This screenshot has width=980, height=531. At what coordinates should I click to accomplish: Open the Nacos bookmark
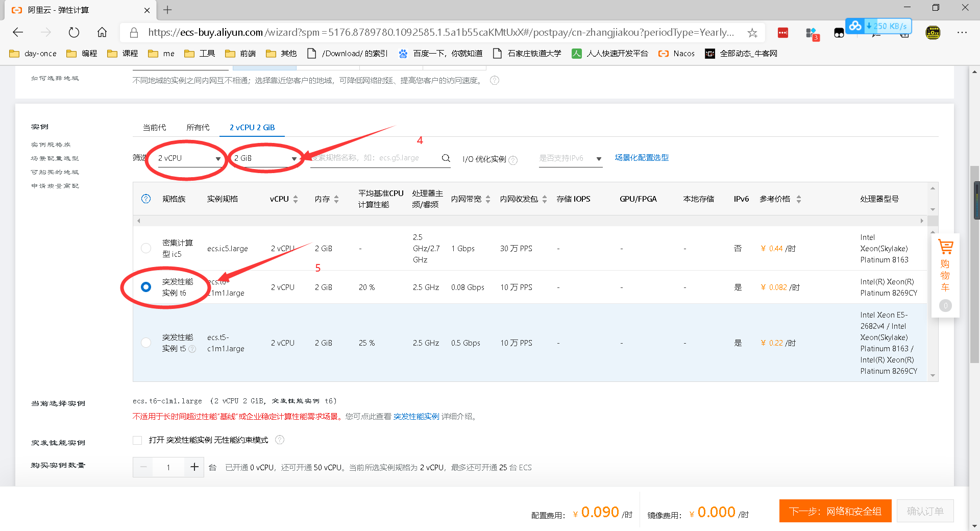point(676,53)
